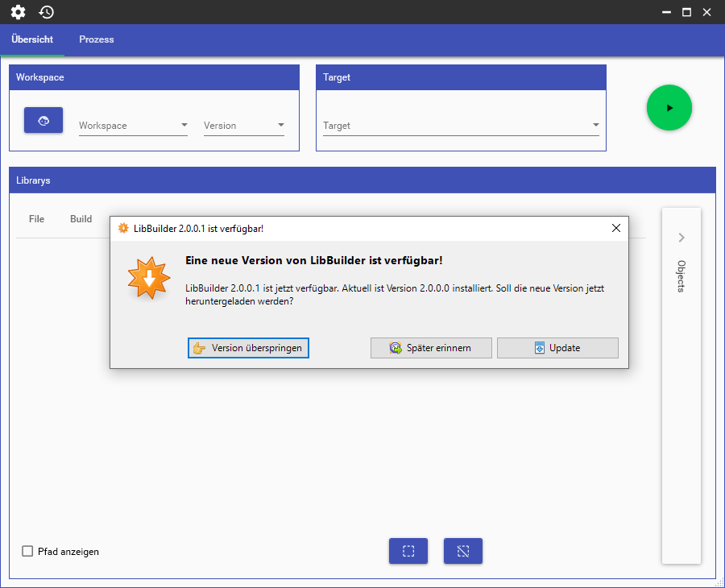This screenshot has width=725, height=588.
Task: Click the File column header
Action: (x=36, y=219)
